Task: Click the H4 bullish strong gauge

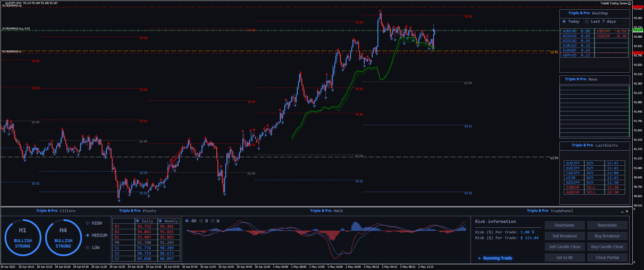Action: coord(63,238)
